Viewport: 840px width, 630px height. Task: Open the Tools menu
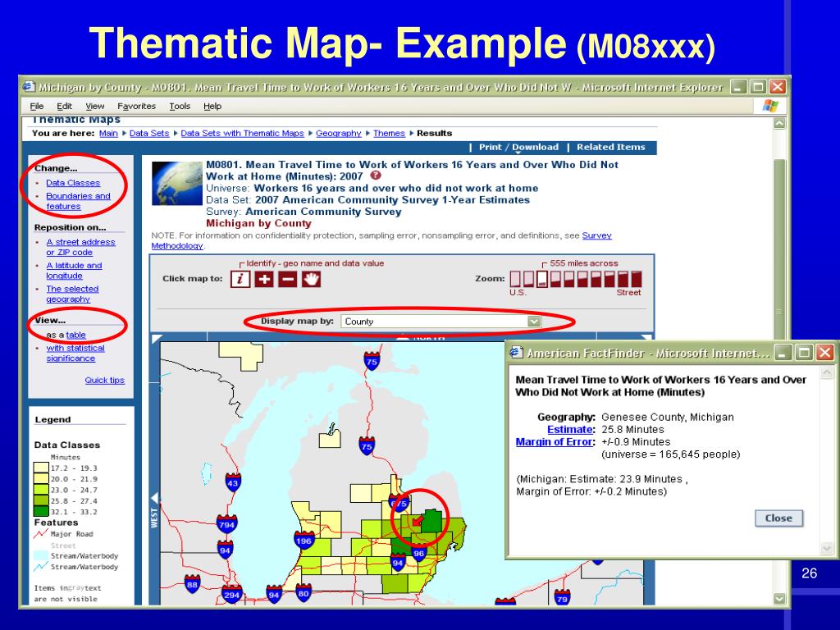tap(180, 106)
